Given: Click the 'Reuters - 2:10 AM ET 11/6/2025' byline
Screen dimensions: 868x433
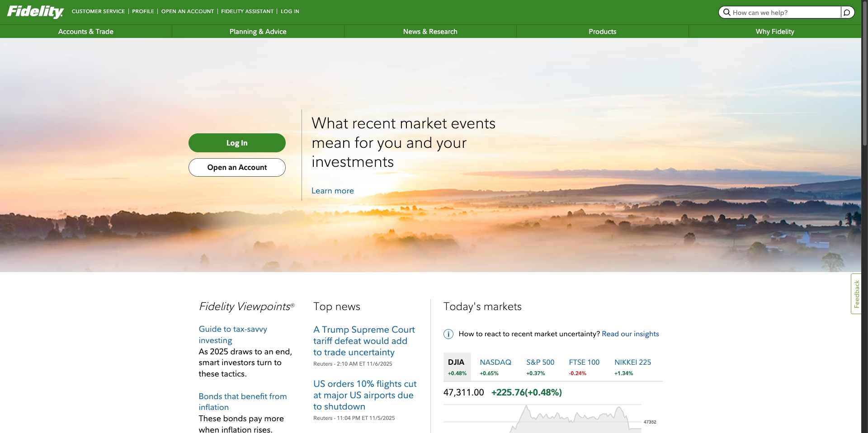Looking at the screenshot, I should click(x=353, y=364).
